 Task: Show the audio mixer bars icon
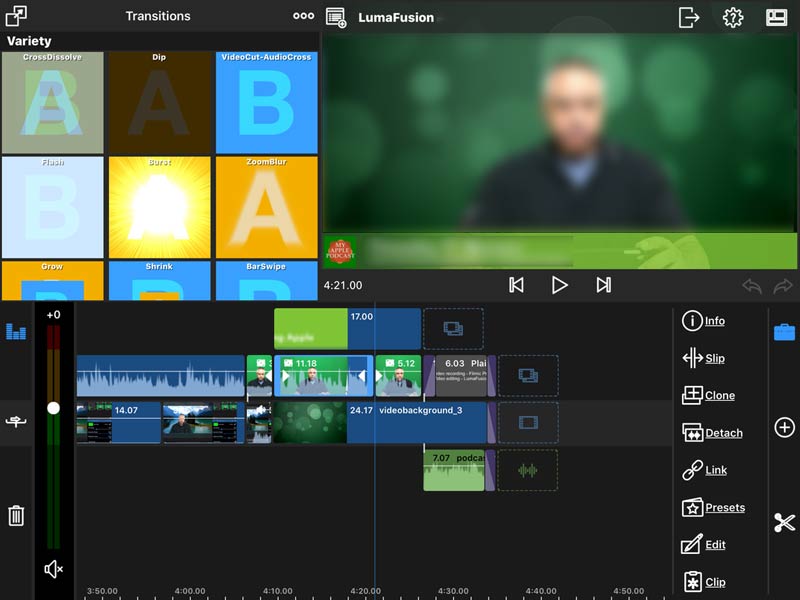[x=16, y=332]
